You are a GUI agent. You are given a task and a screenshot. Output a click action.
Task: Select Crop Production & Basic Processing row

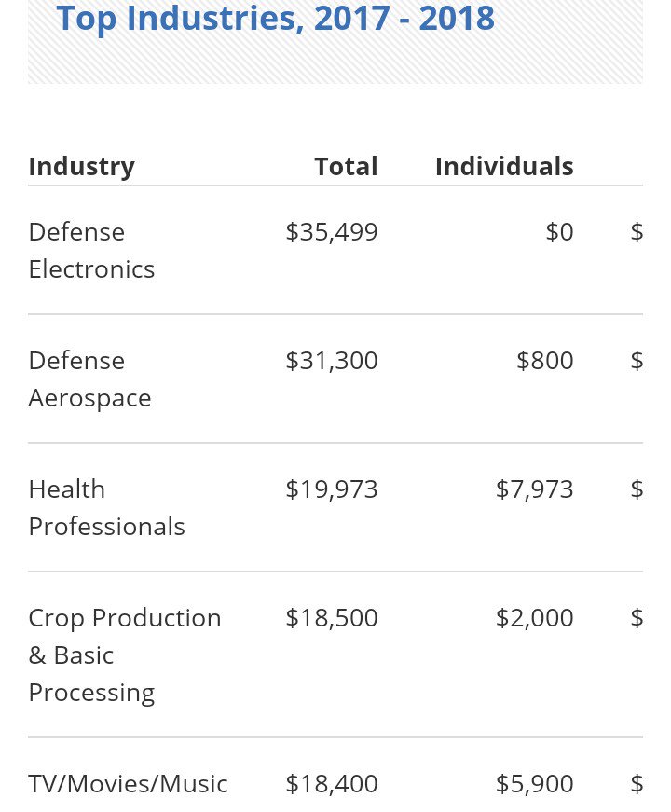(x=125, y=655)
